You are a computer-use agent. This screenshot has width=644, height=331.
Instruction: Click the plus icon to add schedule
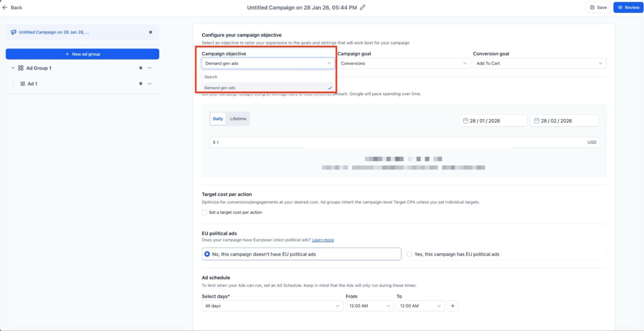click(x=453, y=306)
